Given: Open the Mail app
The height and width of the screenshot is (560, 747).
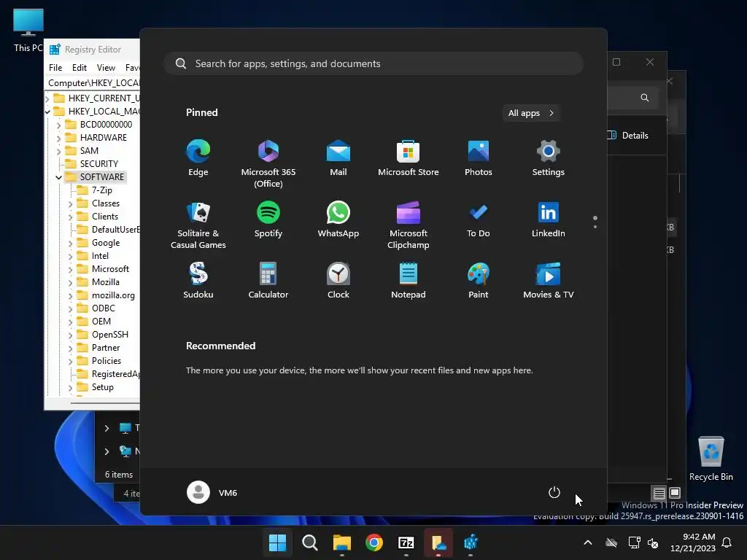Looking at the screenshot, I should (338, 158).
